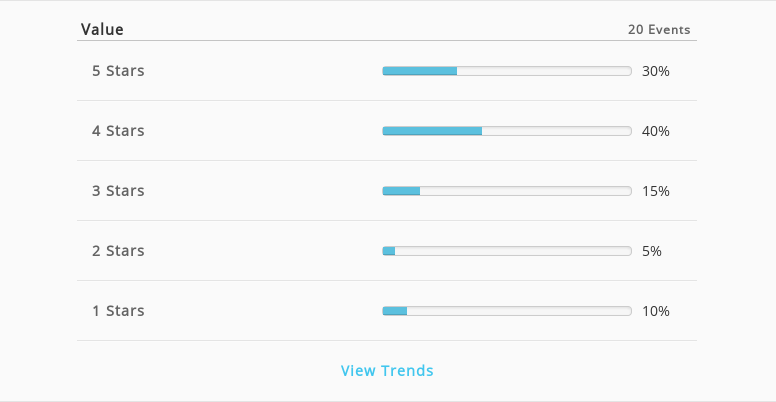Screen dimensions: 776x402
Task: Click the 10% value for 1 Stars
Action: coord(656,311)
